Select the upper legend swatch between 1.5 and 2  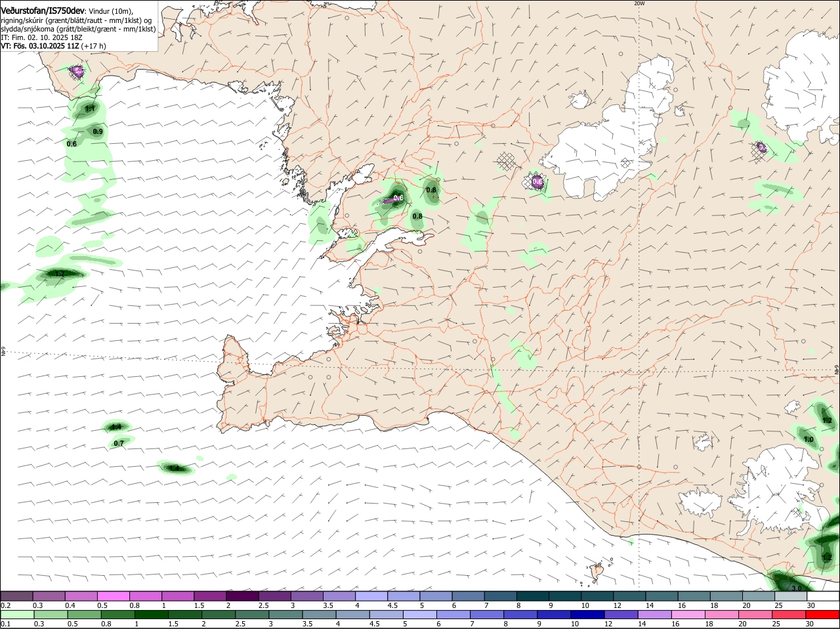point(210,596)
